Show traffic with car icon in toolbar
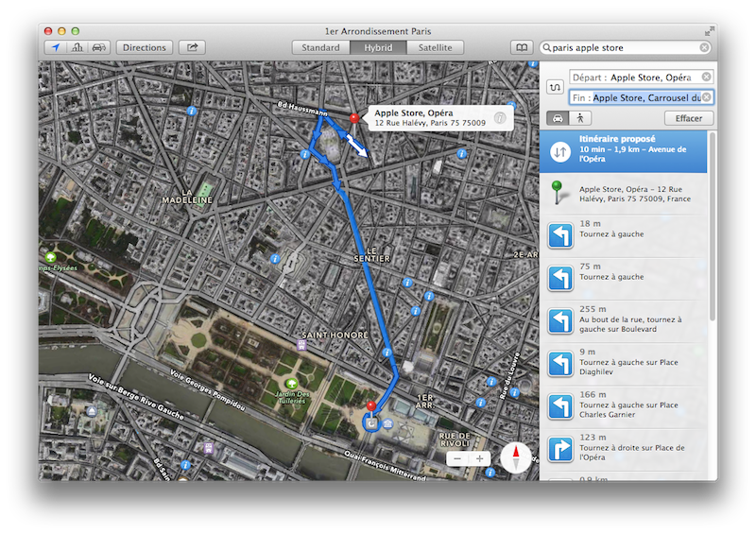This screenshot has height=534, width=756. click(99, 47)
